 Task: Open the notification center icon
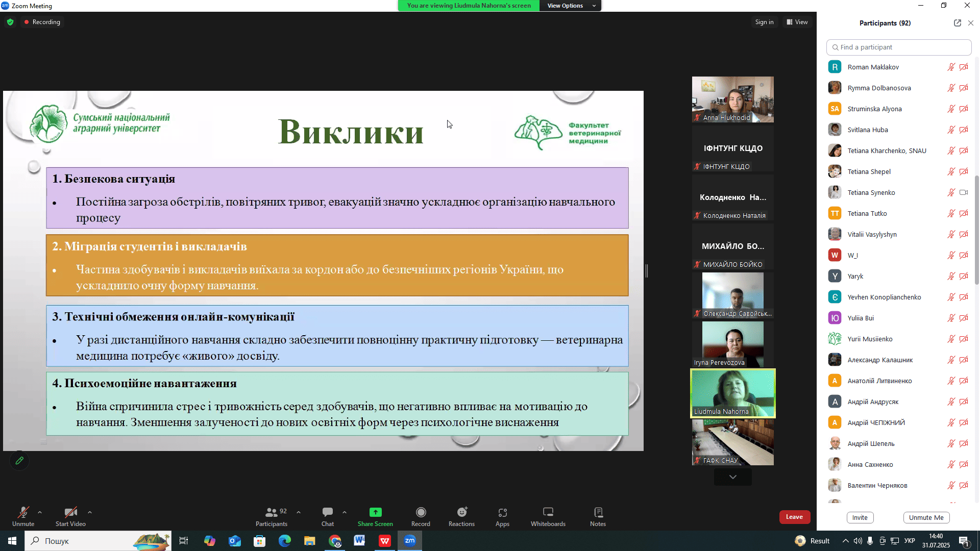click(964, 541)
